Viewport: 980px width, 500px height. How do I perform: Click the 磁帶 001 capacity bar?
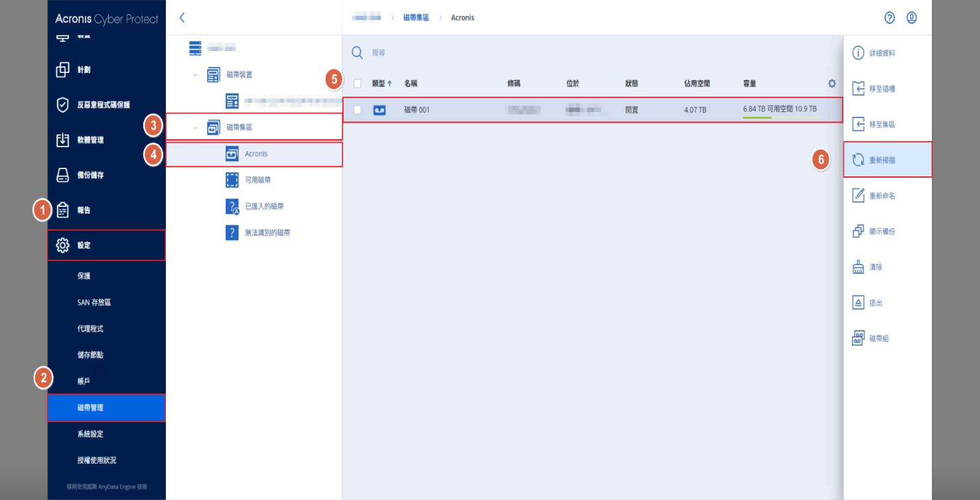(x=782, y=117)
